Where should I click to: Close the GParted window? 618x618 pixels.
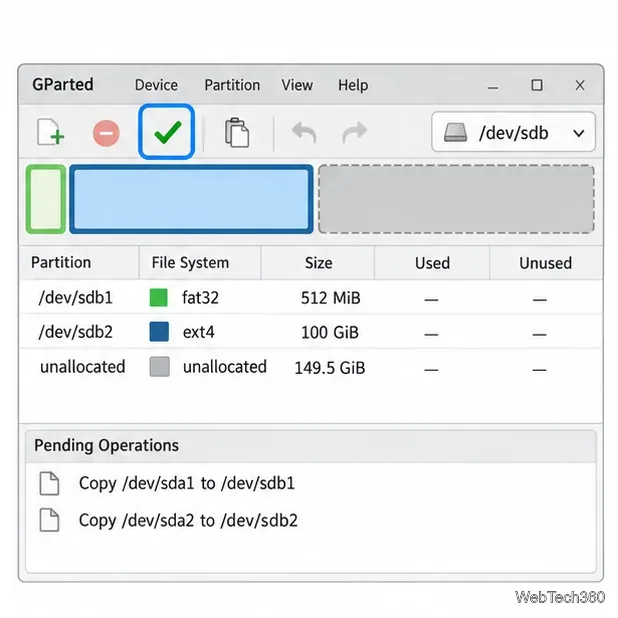point(580,85)
